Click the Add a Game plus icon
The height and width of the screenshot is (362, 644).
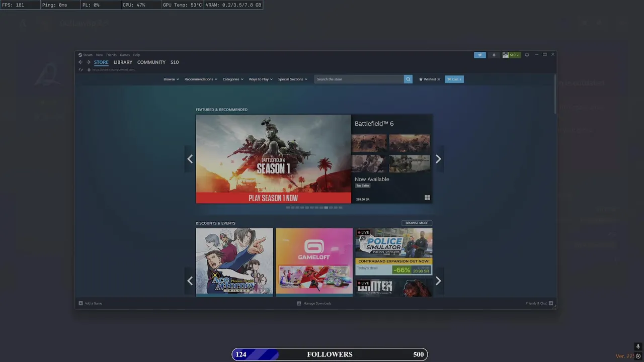coord(80,303)
